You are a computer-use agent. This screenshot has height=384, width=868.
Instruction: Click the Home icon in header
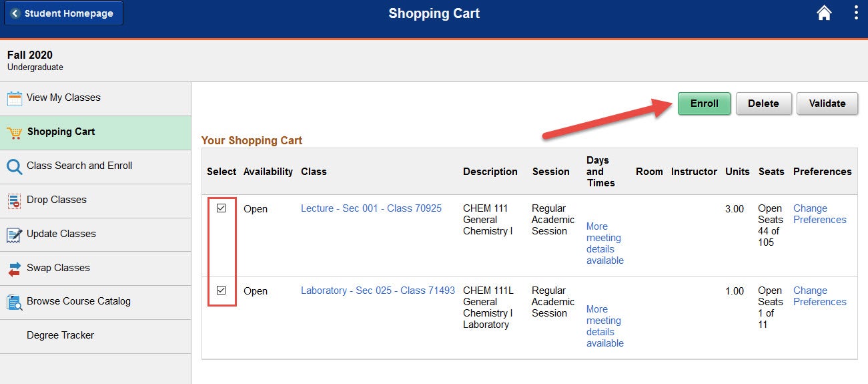click(824, 13)
